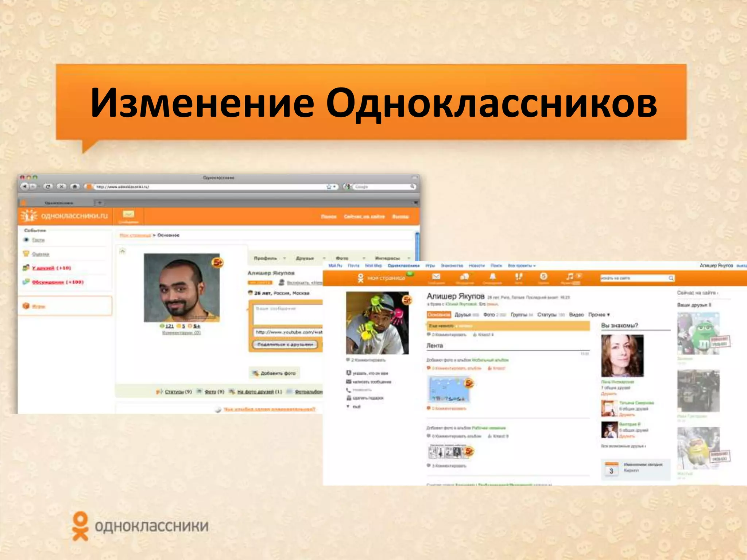Screen dimensions: 747x560
Task: Click the old site's envelope messages icon
Action: click(x=128, y=214)
